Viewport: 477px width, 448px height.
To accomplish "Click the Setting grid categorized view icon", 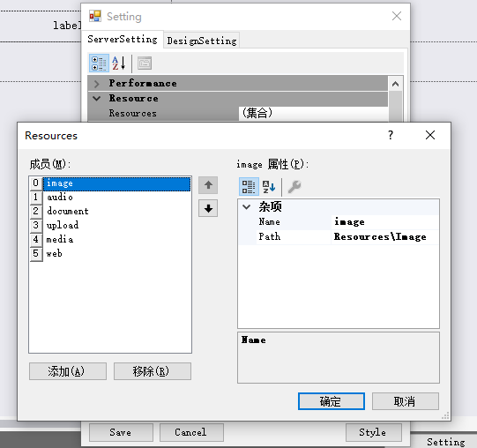I will click(x=99, y=63).
